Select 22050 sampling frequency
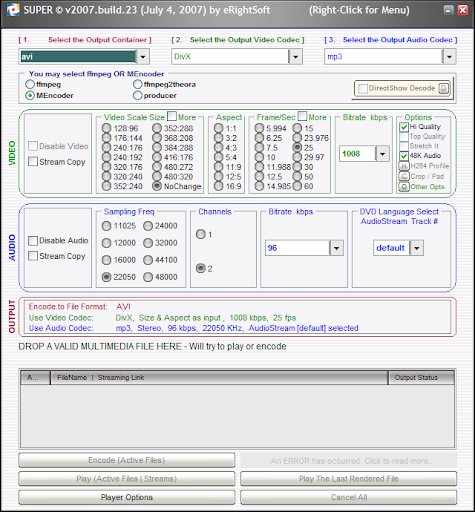 tap(107, 277)
